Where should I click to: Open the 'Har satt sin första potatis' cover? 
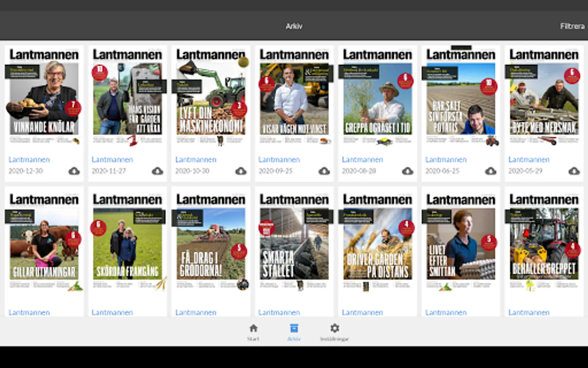click(461, 97)
